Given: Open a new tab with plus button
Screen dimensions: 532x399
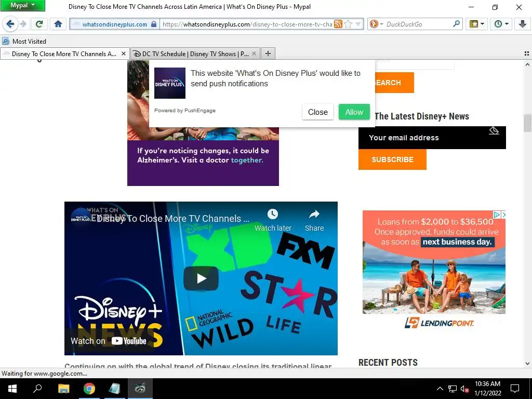Looking at the screenshot, I should pos(268,54).
